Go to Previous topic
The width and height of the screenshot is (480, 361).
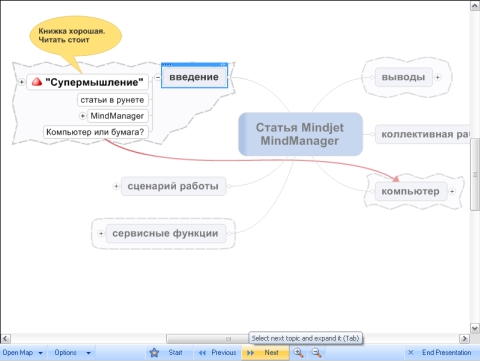(217, 352)
